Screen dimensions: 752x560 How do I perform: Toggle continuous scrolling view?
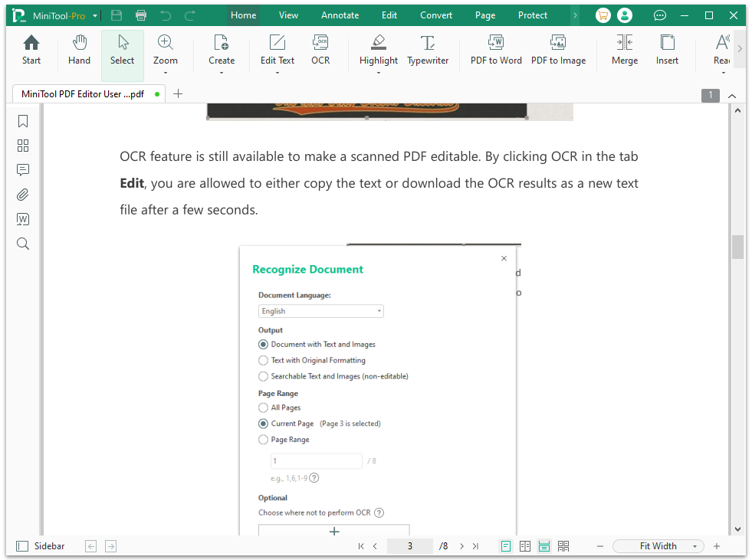click(543, 546)
